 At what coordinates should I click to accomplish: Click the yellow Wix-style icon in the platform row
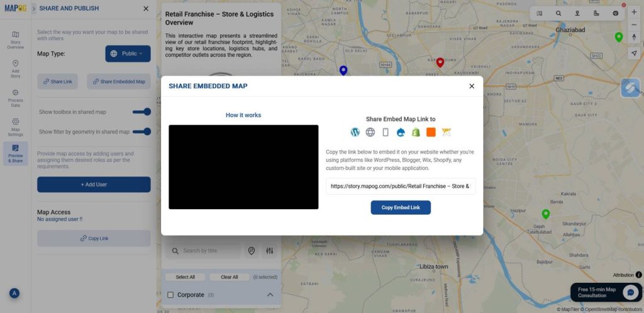[x=447, y=132]
